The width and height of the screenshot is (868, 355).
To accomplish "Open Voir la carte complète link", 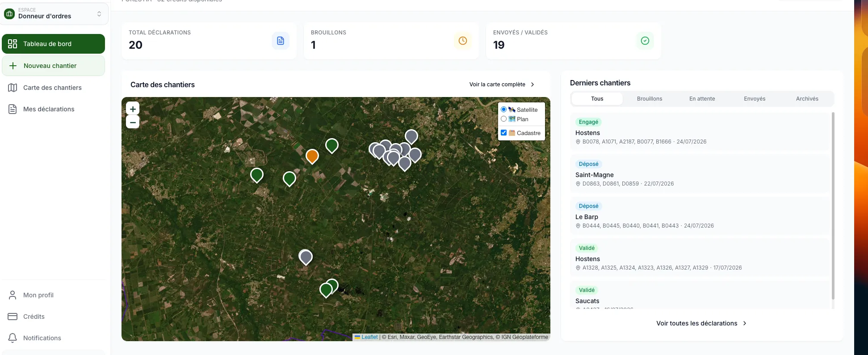I will click(502, 85).
